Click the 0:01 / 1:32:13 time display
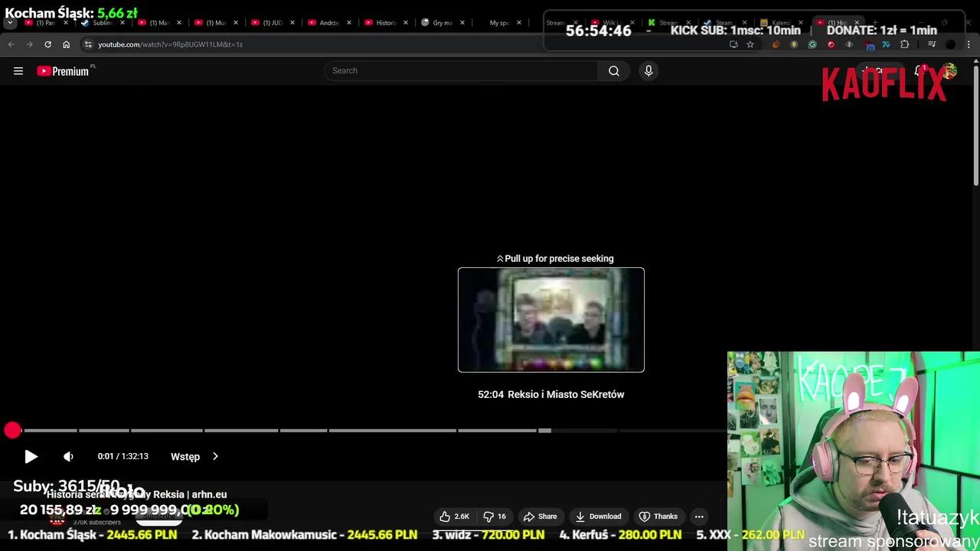 (x=122, y=456)
